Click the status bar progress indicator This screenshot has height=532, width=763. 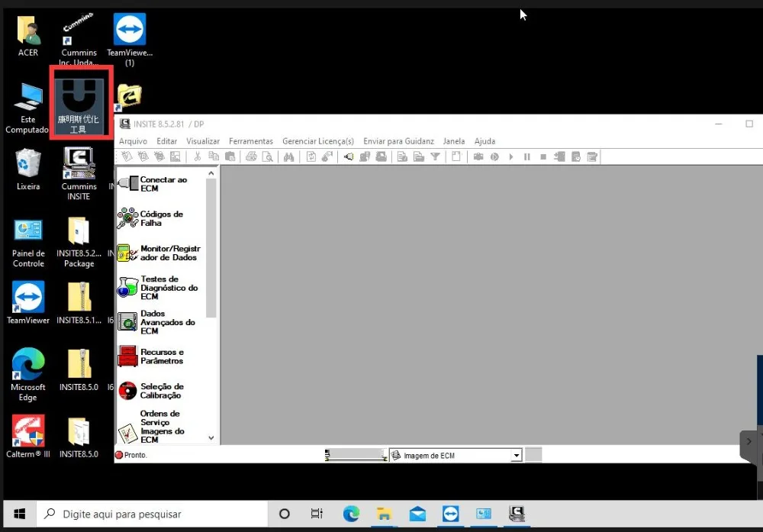356,455
